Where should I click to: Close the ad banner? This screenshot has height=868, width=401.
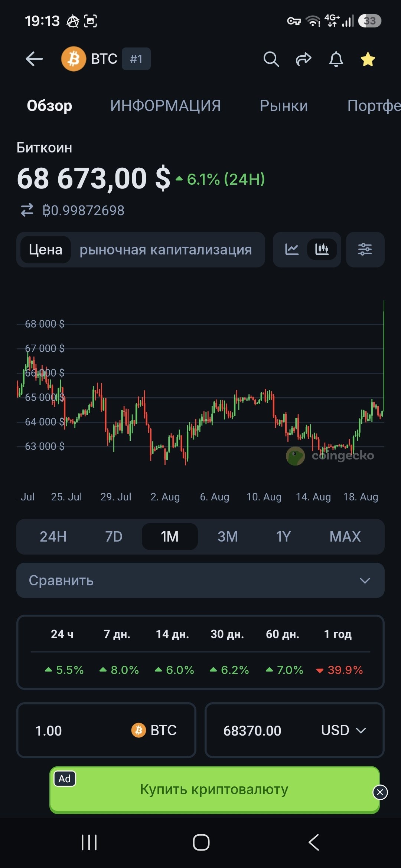coord(380,792)
